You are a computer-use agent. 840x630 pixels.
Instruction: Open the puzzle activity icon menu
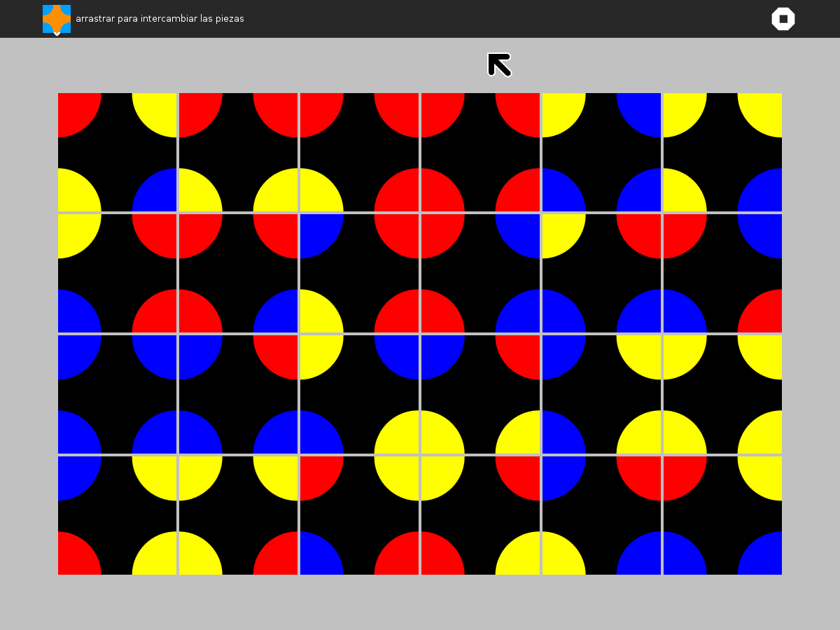coord(57,19)
